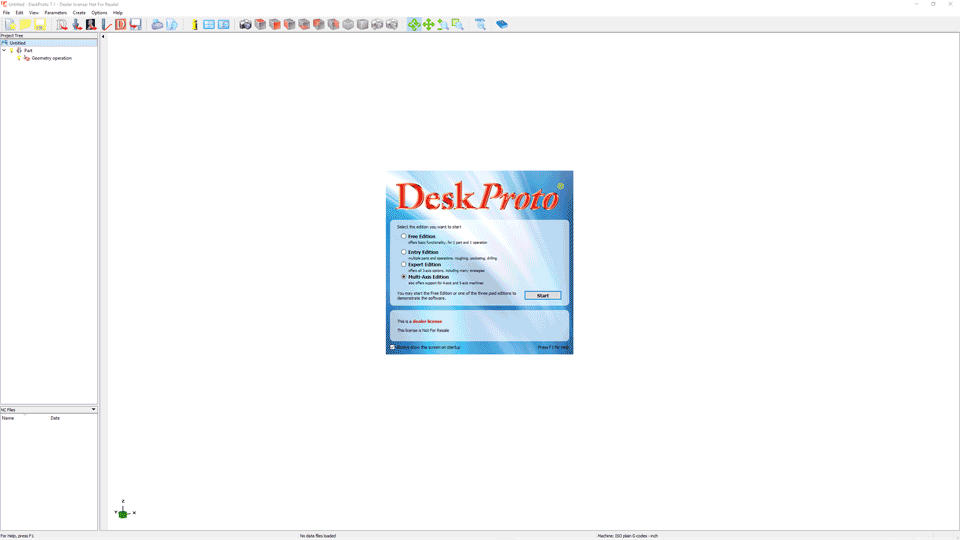This screenshot has width=960, height=540.
Task: Collapse the side panel with arrow
Action: pyautogui.click(x=103, y=37)
